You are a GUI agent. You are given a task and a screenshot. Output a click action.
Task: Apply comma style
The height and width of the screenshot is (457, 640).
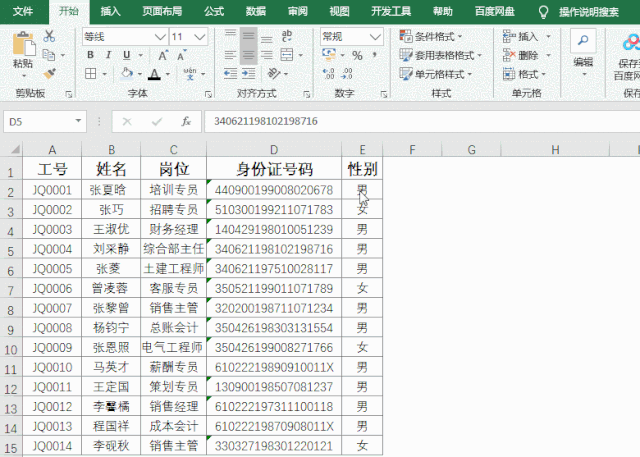(x=374, y=55)
